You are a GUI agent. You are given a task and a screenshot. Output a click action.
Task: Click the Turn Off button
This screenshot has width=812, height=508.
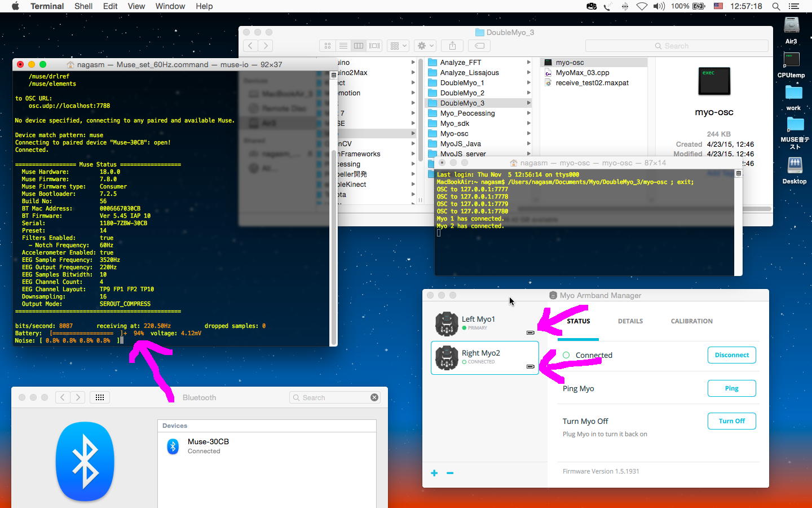(x=732, y=421)
